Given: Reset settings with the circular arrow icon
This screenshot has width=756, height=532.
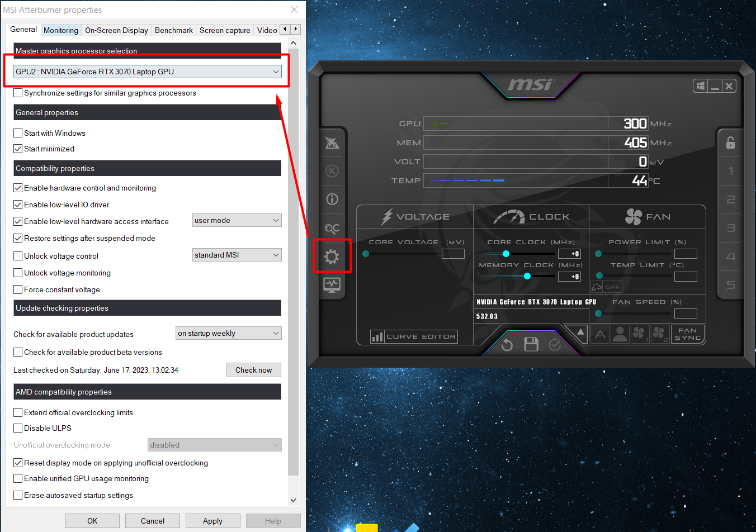Looking at the screenshot, I should coord(507,345).
